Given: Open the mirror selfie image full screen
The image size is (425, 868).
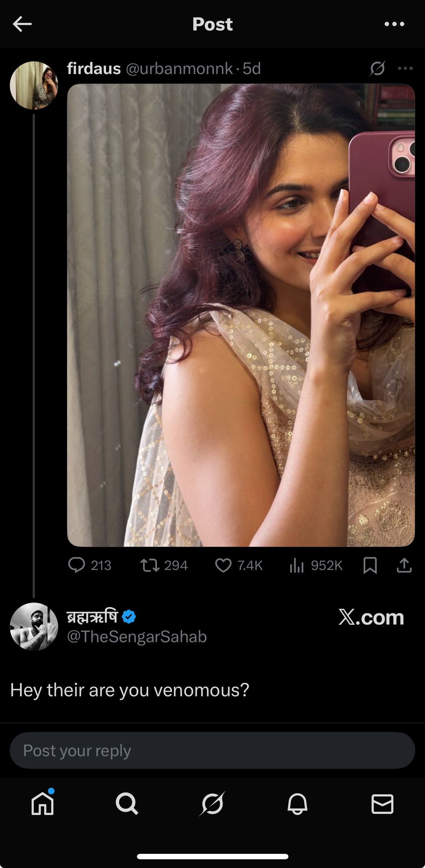Looking at the screenshot, I should (240, 315).
